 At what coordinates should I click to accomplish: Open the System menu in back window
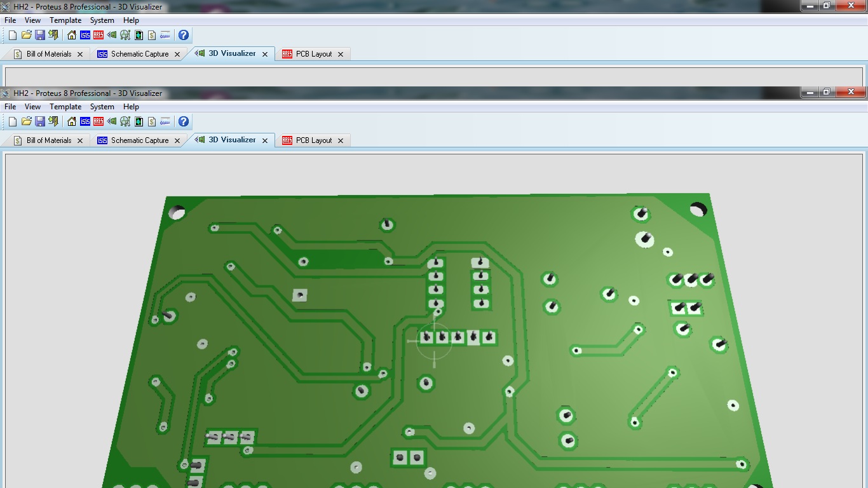pos(102,20)
